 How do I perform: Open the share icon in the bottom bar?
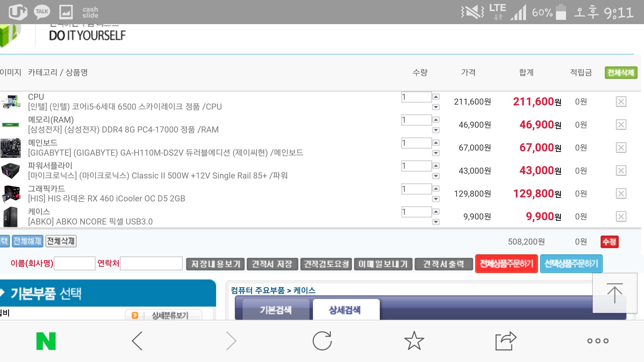tap(506, 341)
